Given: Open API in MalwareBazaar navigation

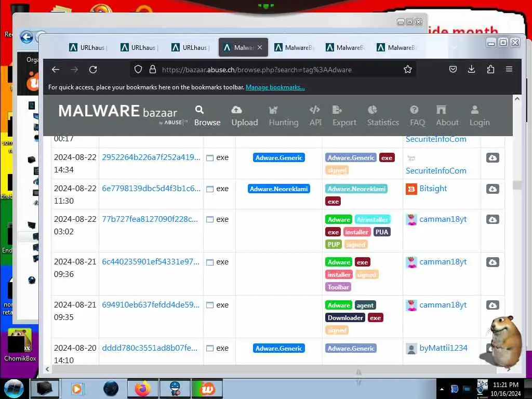Looking at the screenshot, I should 315,116.
